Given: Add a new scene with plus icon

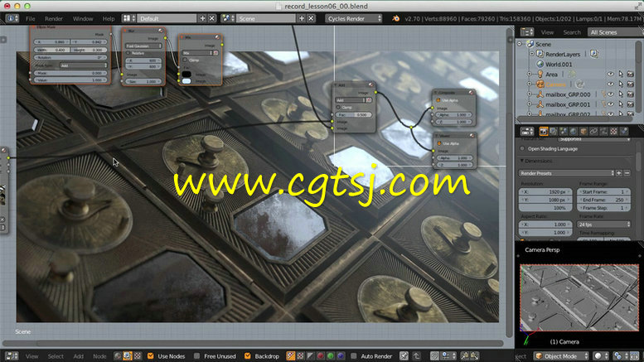Looking at the screenshot, I should pyautogui.click(x=302, y=18).
